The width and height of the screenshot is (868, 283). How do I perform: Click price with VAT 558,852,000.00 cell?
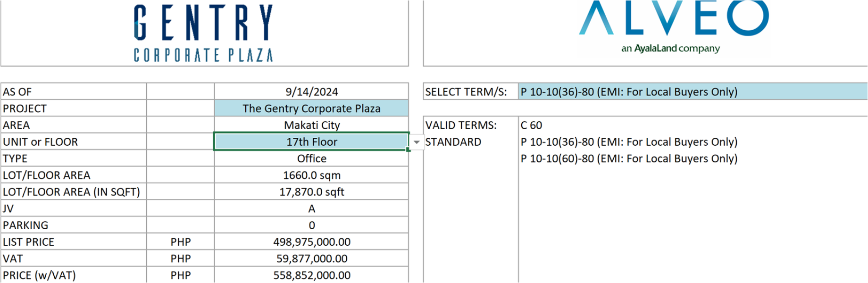click(311, 275)
